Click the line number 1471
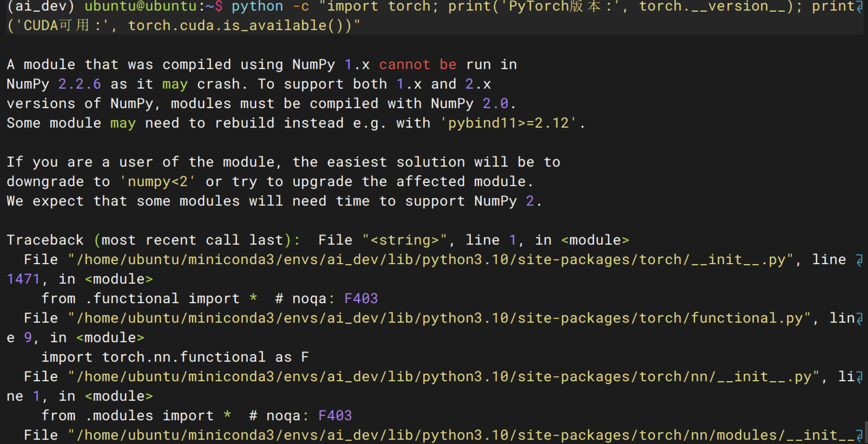This screenshot has height=444, width=868. tap(23, 279)
